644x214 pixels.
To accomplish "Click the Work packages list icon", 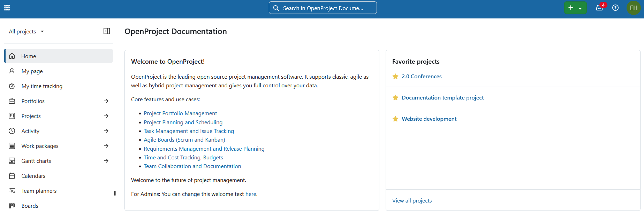I will [x=12, y=146].
